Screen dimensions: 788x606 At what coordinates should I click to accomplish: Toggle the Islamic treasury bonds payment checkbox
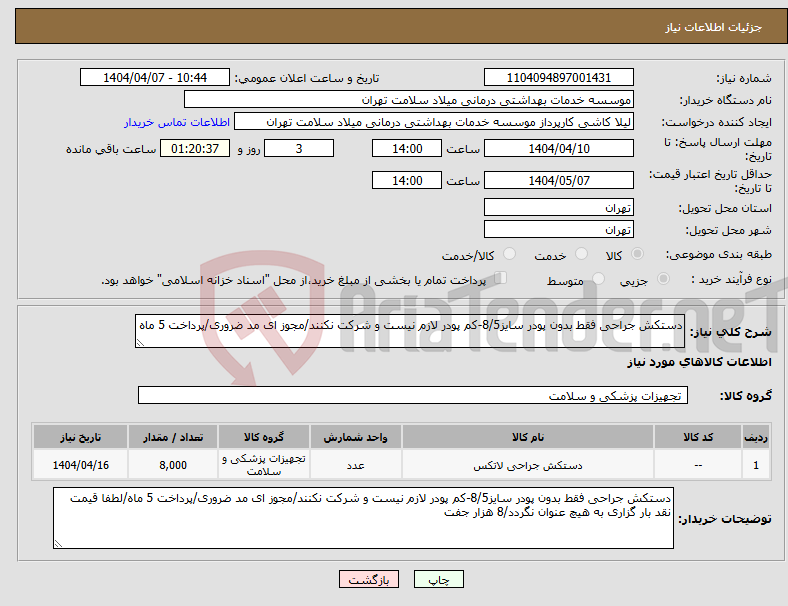click(501, 277)
